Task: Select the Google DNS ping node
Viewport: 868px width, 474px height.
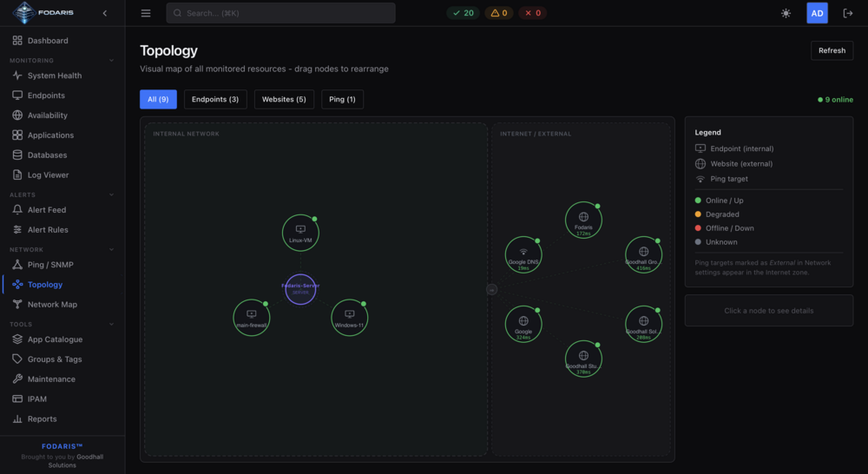Action: tap(523, 254)
